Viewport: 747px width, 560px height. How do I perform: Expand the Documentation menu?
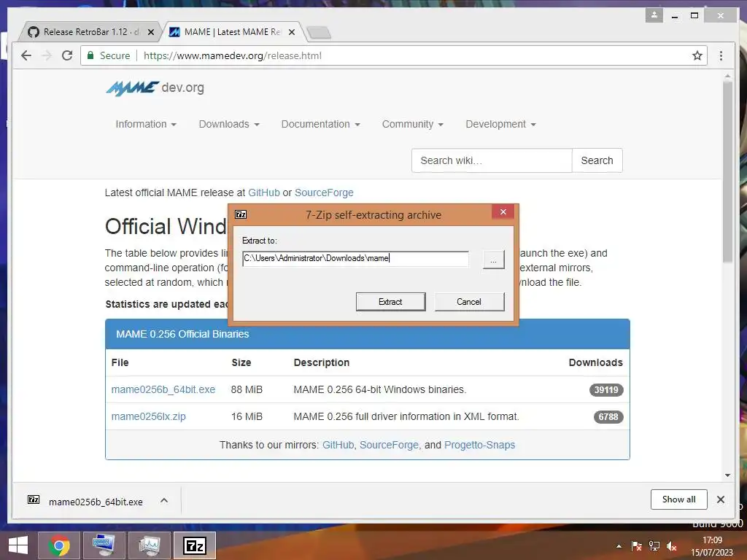click(321, 124)
